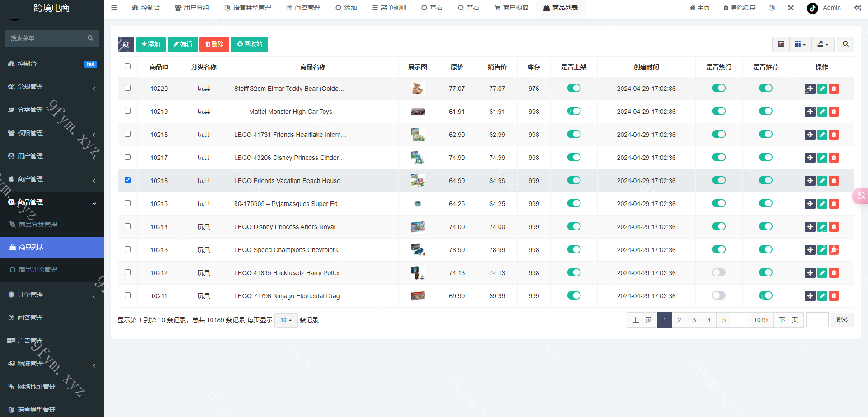Go to page 2 in pagination
Image resolution: width=868 pixels, height=417 pixels.
click(x=679, y=320)
